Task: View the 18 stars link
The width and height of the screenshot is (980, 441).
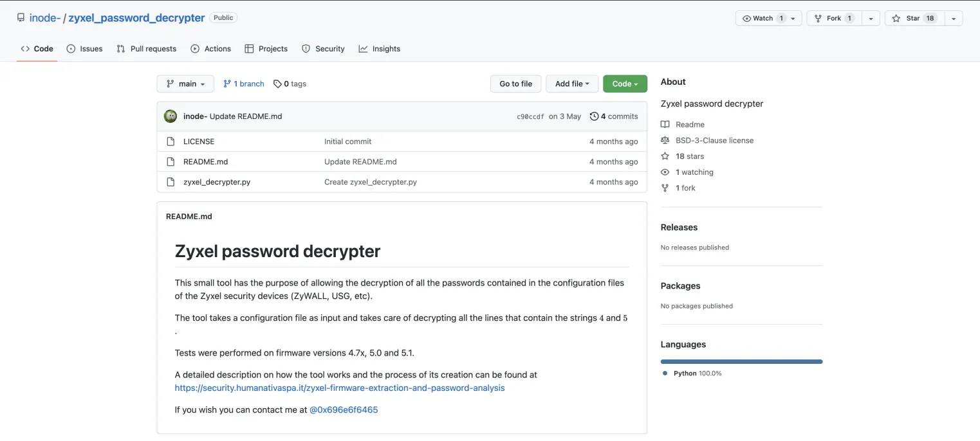Action: [x=690, y=156]
